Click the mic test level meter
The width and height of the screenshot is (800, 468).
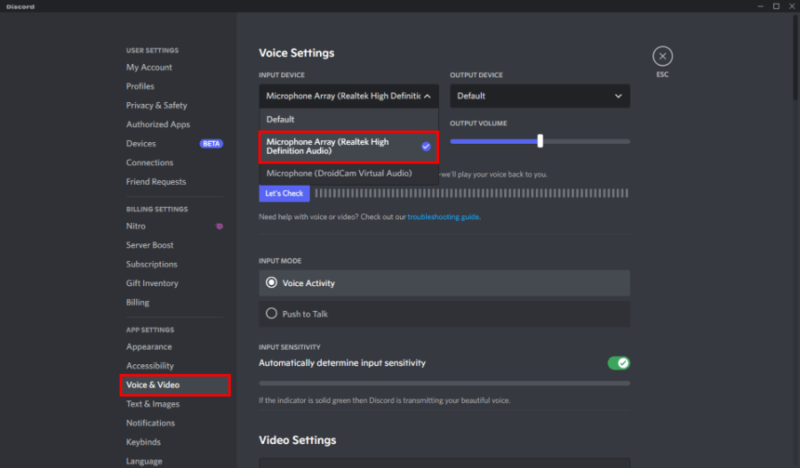[x=471, y=193]
